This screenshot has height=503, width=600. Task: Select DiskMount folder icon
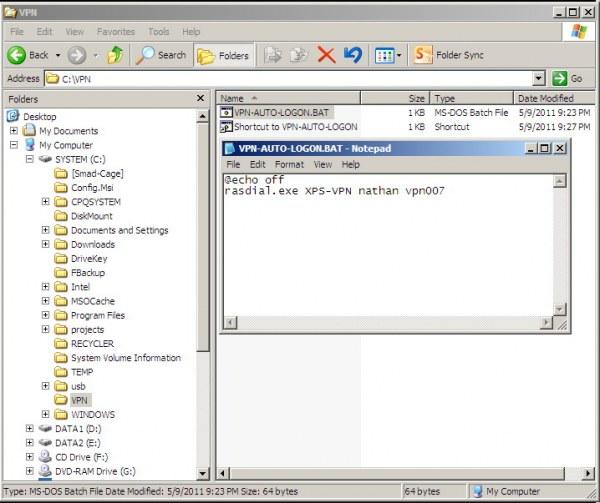pos(61,216)
